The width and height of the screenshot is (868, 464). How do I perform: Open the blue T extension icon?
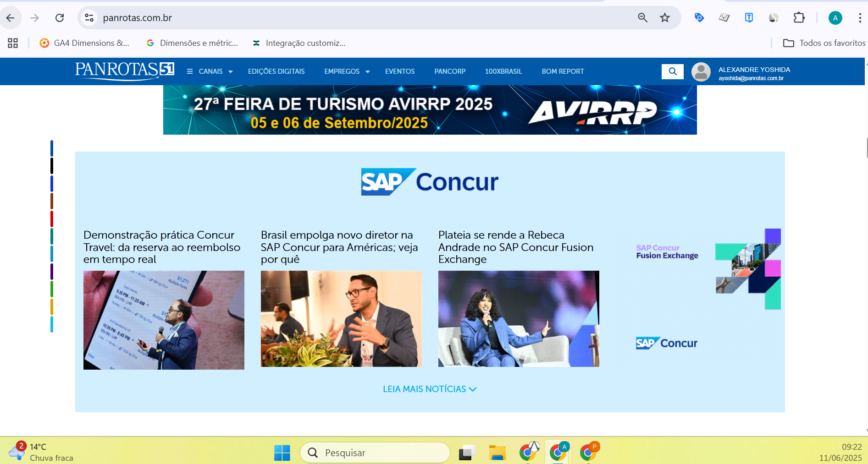(749, 18)
